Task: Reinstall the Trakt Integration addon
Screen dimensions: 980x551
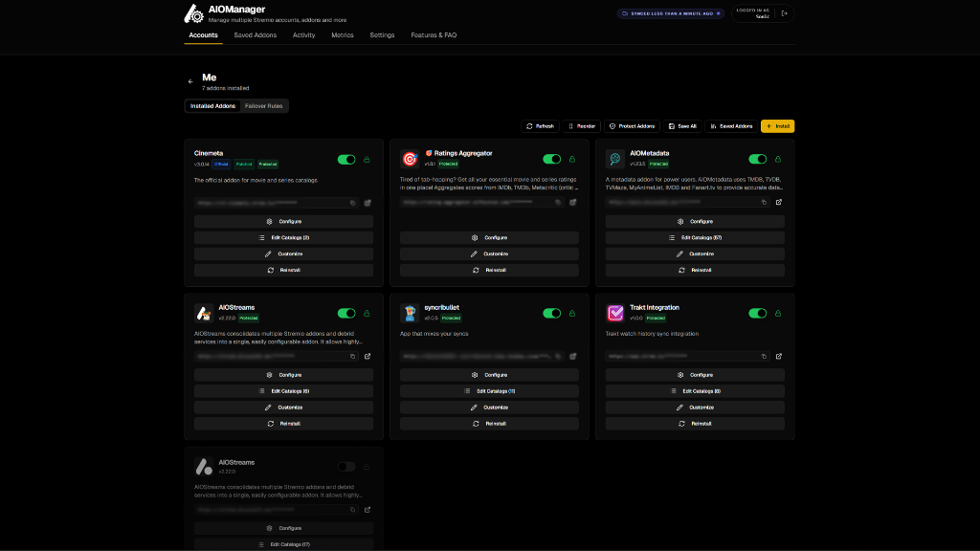Action: [x=695, y=424]
